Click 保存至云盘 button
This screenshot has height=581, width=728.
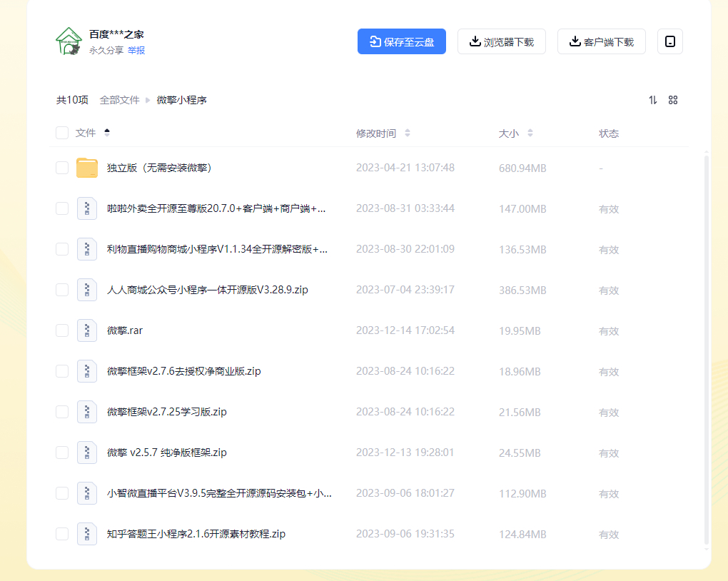click(x=402, y=41)
